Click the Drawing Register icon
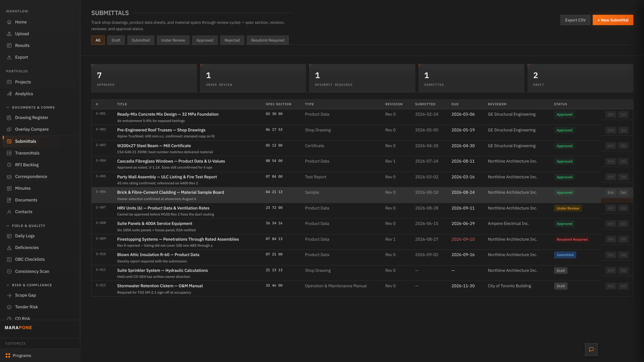The image size is (644, 362). [9, 118]
